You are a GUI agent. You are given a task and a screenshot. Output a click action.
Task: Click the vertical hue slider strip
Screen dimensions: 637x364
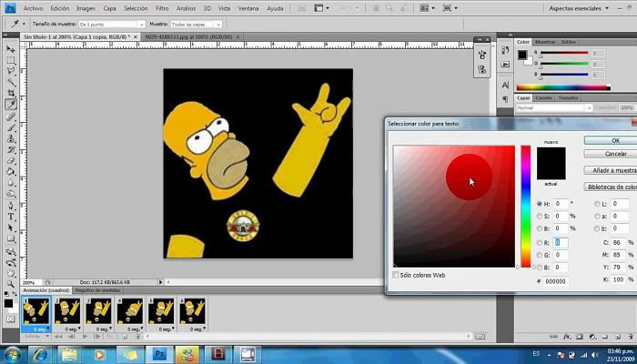point(526,207)
